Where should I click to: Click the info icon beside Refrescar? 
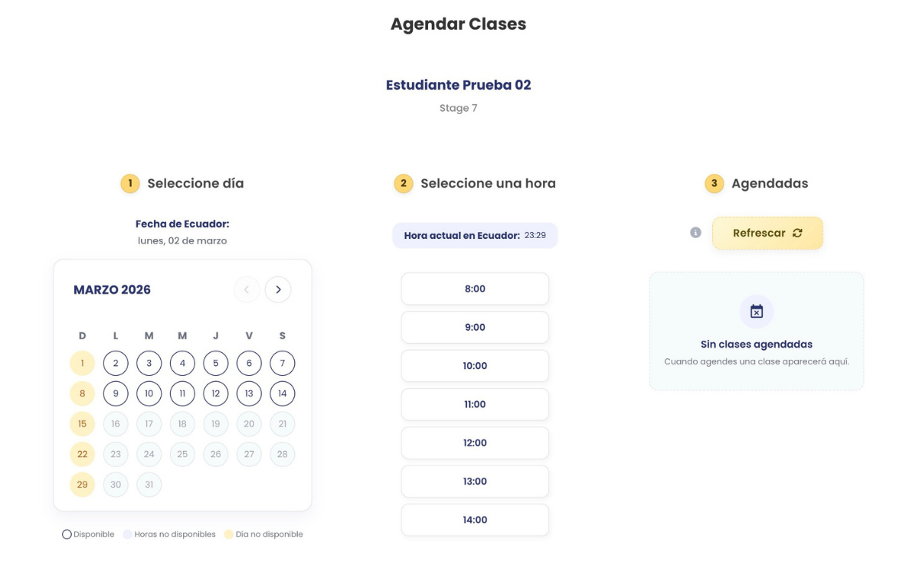(695, 233)
